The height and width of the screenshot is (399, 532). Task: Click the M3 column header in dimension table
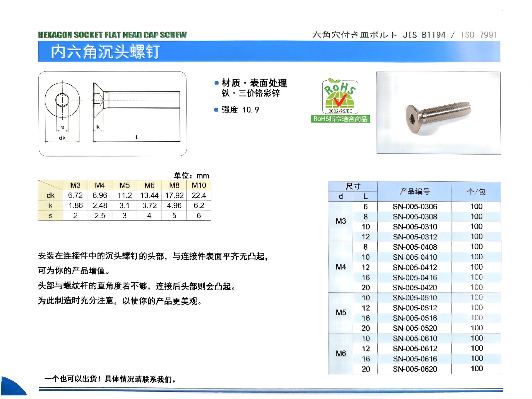pos(75,185)
